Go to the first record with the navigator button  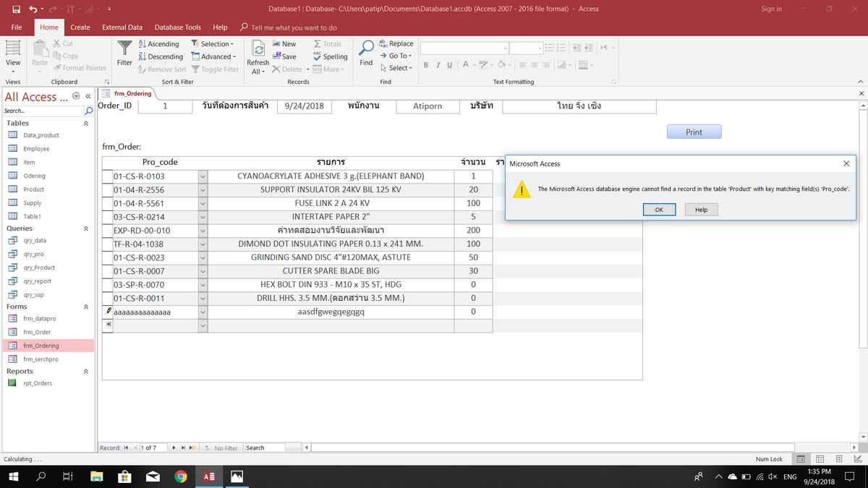click(x=126, y=448)
